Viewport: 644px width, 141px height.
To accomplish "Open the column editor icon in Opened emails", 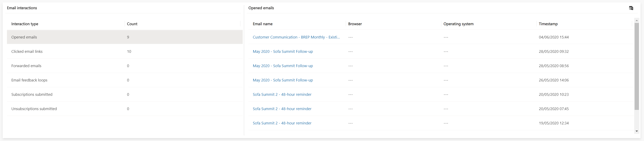I will click(x=631, y=8).
